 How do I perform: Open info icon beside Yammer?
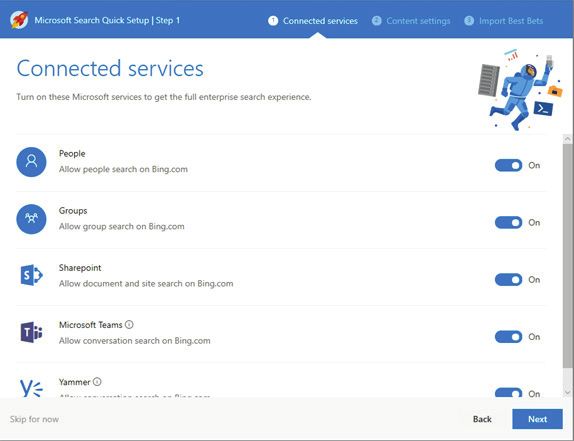coord(97,382)
